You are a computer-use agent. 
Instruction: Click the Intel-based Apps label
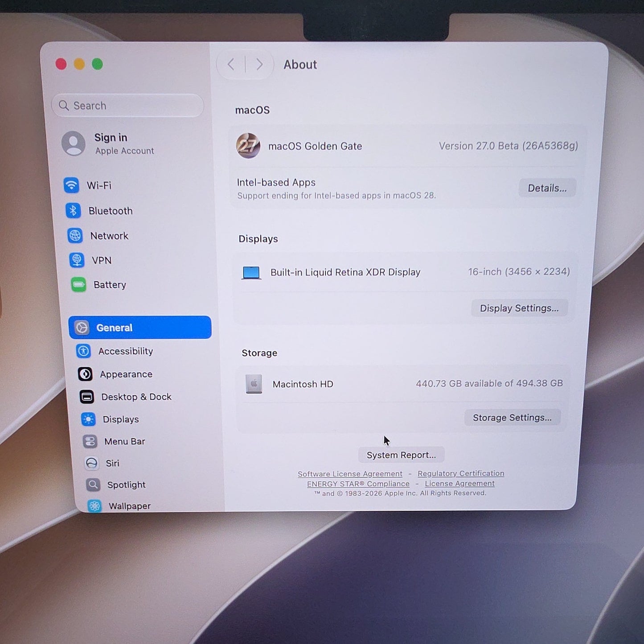pyautogui.click(x=276, y=182)
